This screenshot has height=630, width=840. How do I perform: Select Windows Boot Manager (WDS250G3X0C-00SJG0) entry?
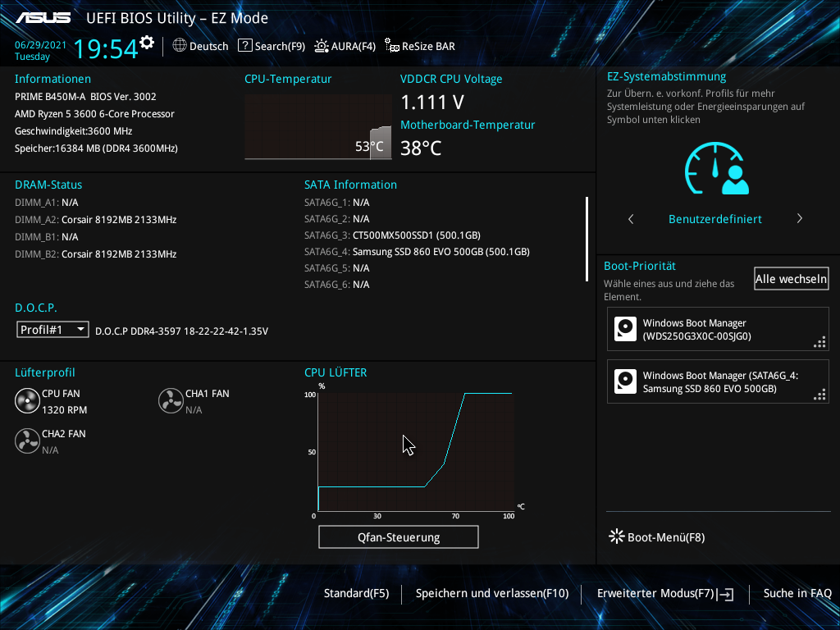click(x=718, y=329)
